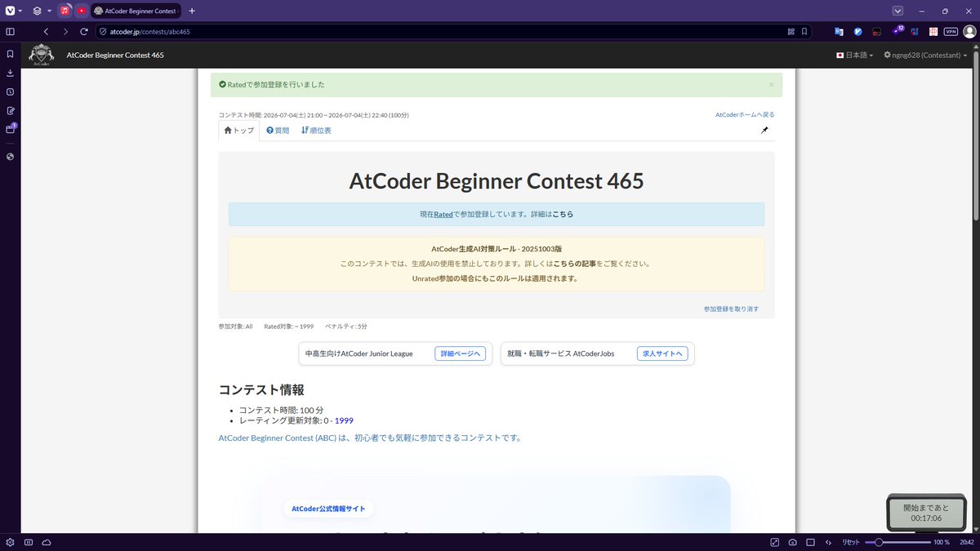Image resolution: width=980 pixels, height=551 pixels.
Task: Go forward to the next page
Action: [x=65, y=32]
